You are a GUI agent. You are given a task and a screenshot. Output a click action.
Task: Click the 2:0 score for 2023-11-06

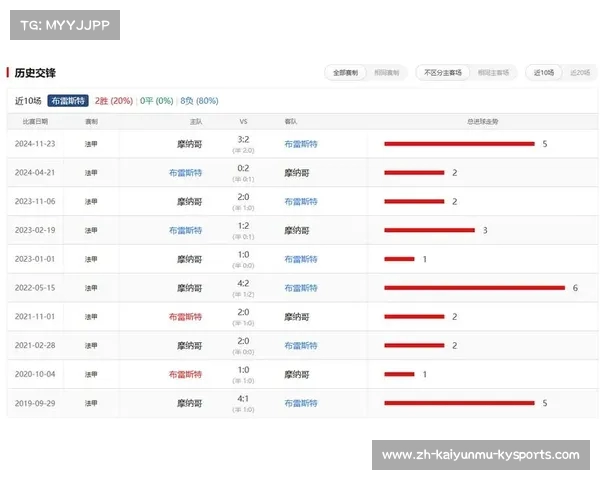[x=243, y=197]
